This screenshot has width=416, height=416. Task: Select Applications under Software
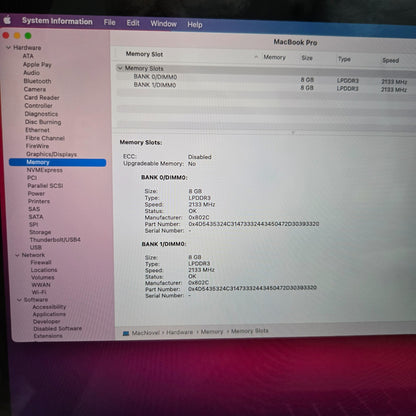tap(49, 314)
